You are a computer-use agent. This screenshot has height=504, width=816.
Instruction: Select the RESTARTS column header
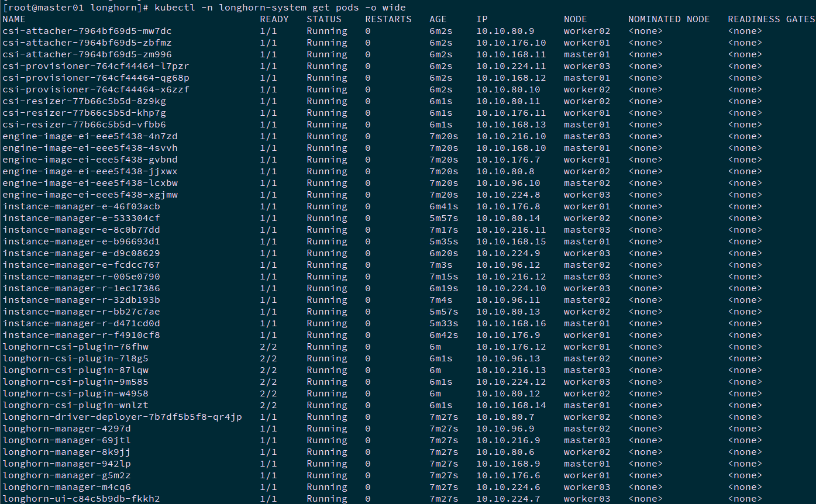tap(388, 19)
